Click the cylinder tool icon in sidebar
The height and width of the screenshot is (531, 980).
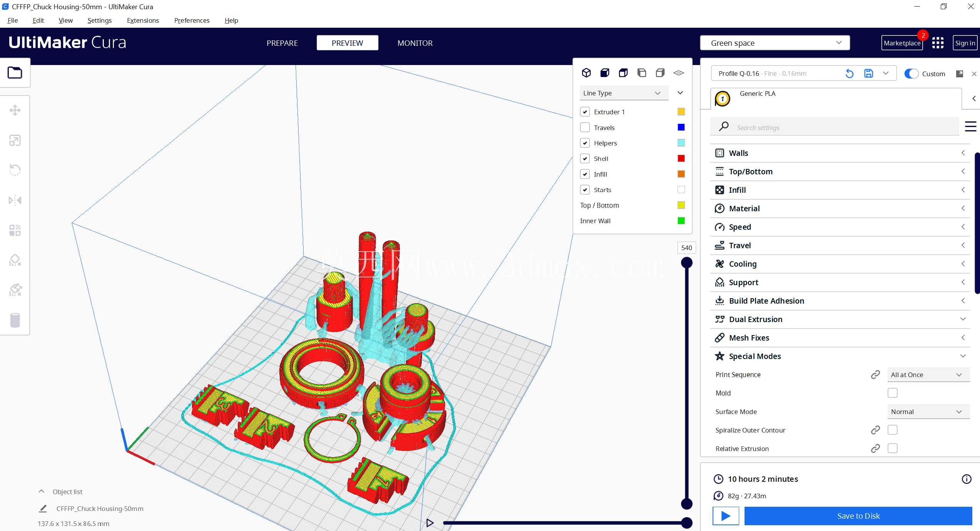pyautogui.click(x=15, y=320)
